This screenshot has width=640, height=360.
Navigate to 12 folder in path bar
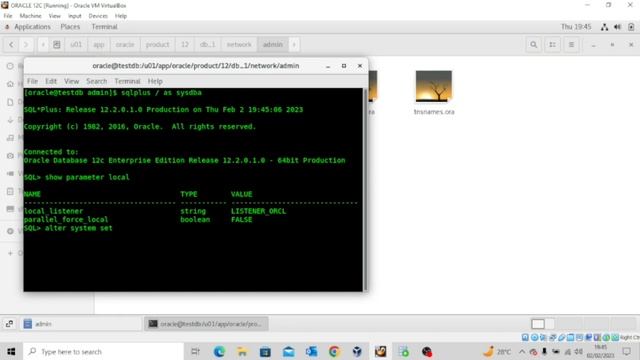pos(185,44)
